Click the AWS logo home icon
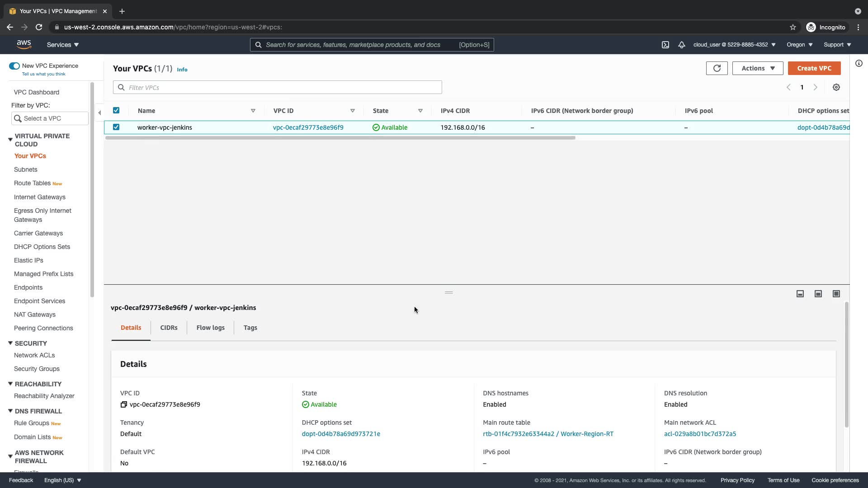Screen dimensions: 868x488 click(x=24, y=44)
